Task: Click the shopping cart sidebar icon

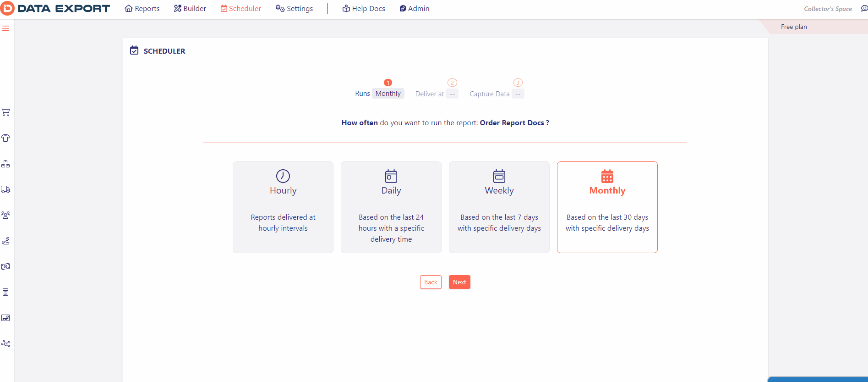Action: tap(5, 112)
